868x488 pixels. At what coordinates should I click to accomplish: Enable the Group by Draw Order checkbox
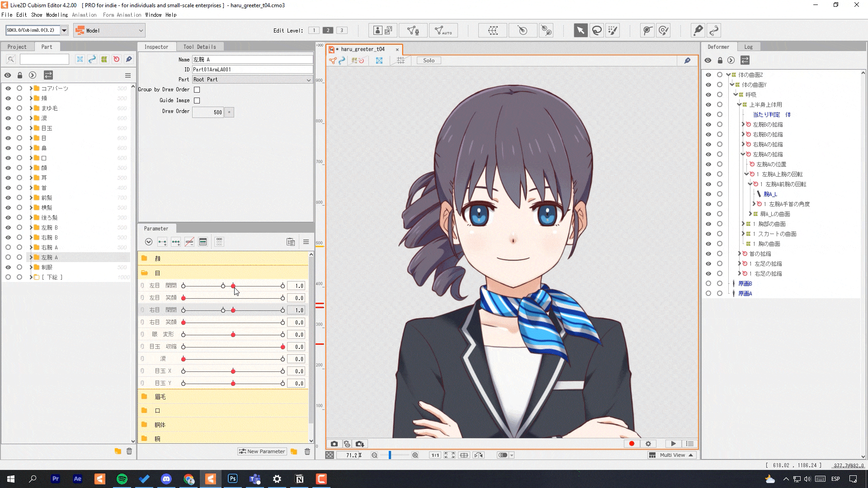(197, 89)
